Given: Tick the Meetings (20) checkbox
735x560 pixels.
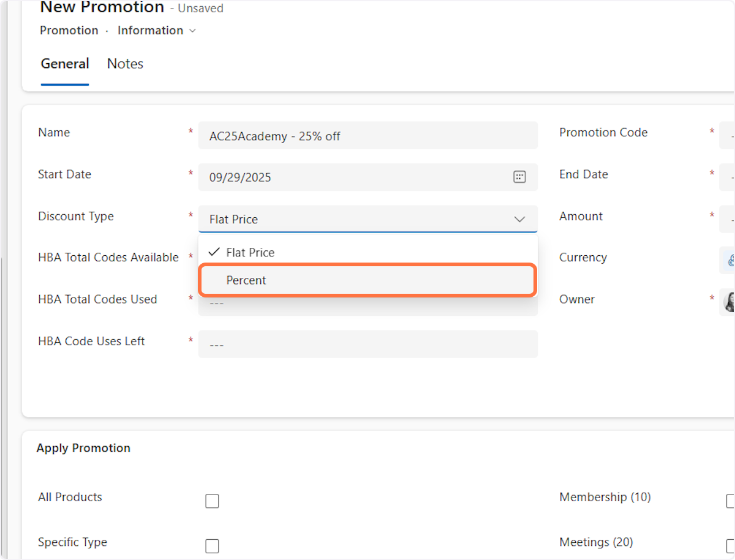Looking at the screenshot, I should coord(730,546).
